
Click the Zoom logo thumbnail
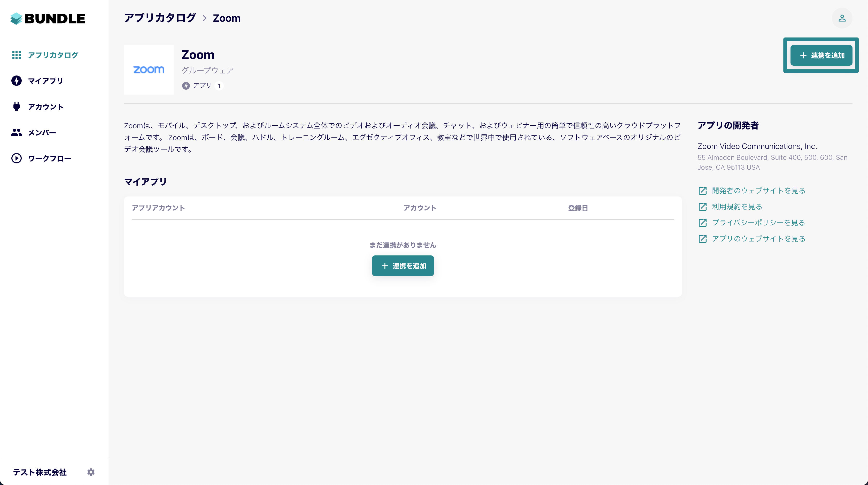(149, 70)
